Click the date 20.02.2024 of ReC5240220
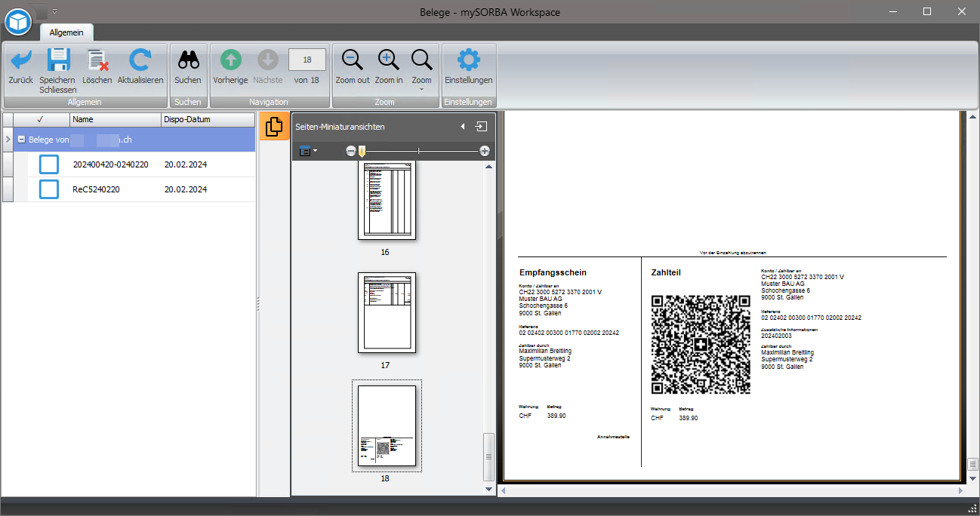 pyautogui.click(x=186, y=189)
